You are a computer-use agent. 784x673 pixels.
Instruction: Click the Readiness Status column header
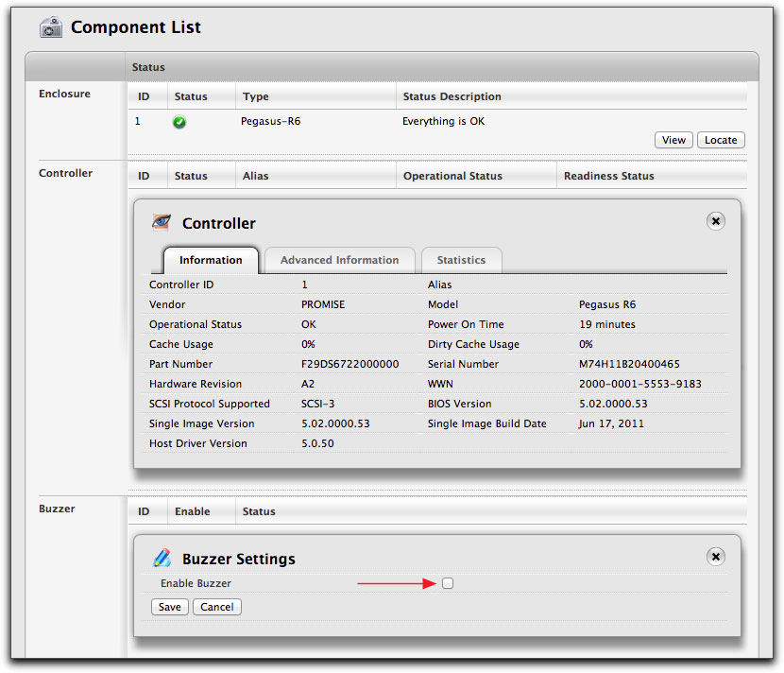click(x=608, y=176)
